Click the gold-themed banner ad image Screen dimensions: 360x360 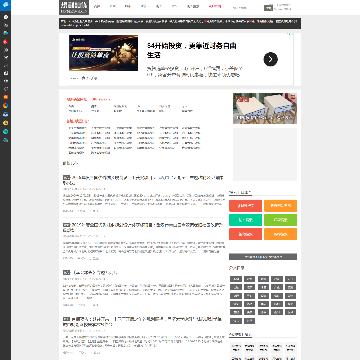(x=104, y=53)
